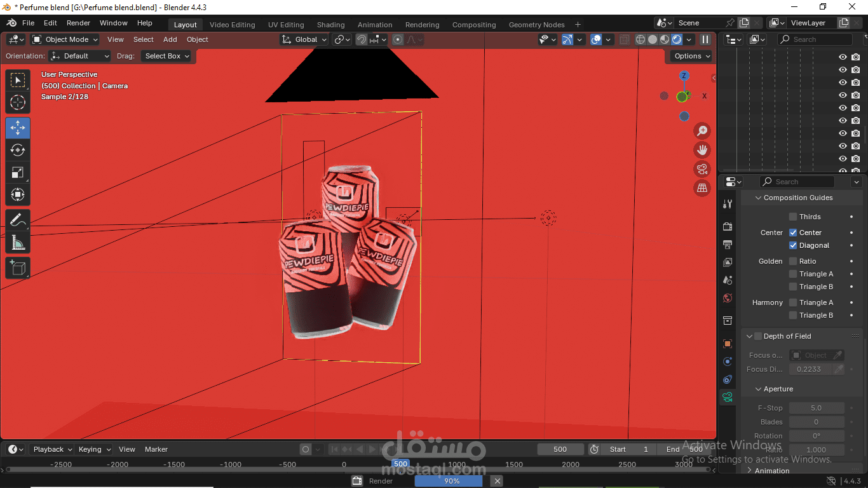The image size is (868, 488).
Task: Open the Playback dropdown in timeline
Action: 53,449
